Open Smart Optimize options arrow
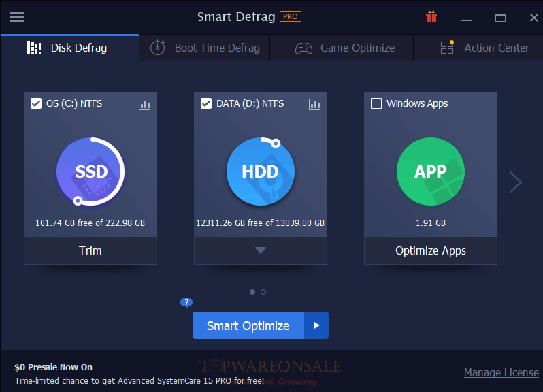543x392 pixels. (316, 325)
